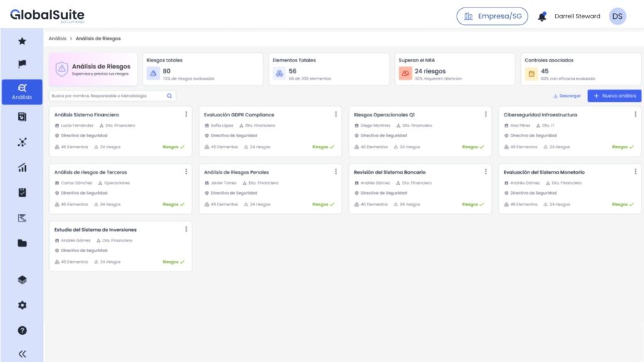Click the star favorites icon in the sidebar
The height and width of the screenshot is (362, 644).
pyautogui.click(x=22, y=41)
